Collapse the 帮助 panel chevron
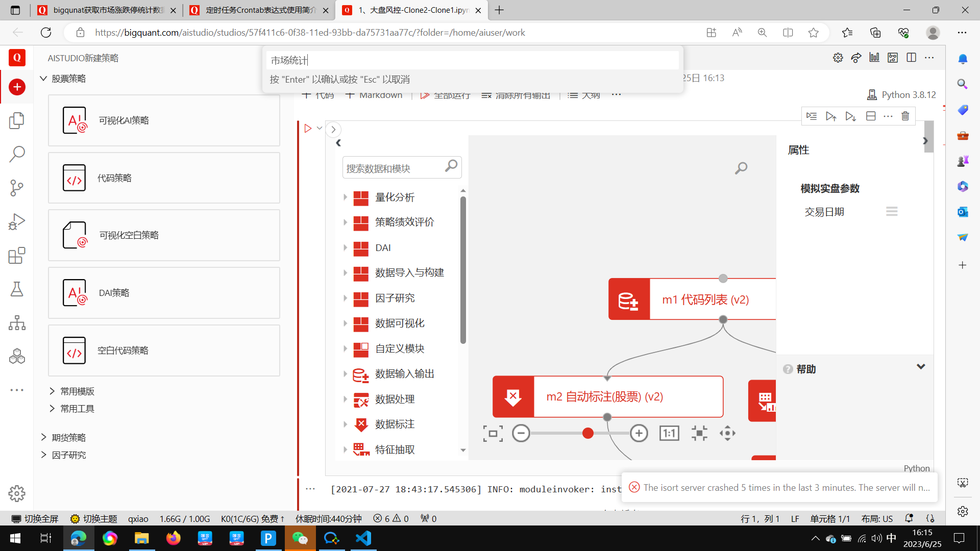This screenshot has width=980, height=551. [x=921, y=367]
